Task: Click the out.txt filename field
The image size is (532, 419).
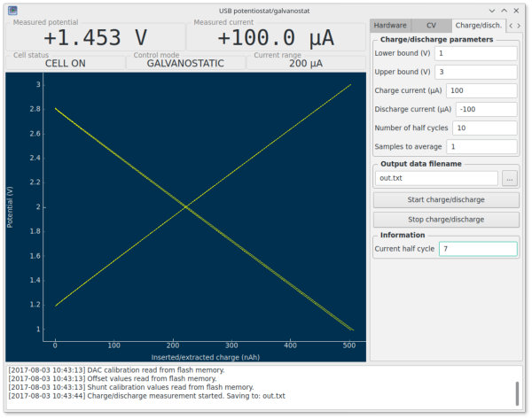Action: [436, 178]
